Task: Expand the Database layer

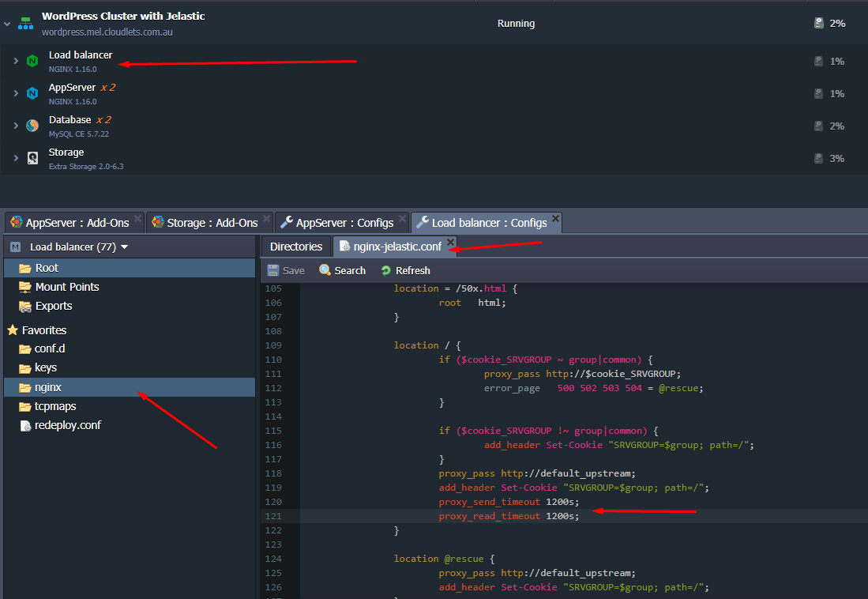Action: [16, 126]
